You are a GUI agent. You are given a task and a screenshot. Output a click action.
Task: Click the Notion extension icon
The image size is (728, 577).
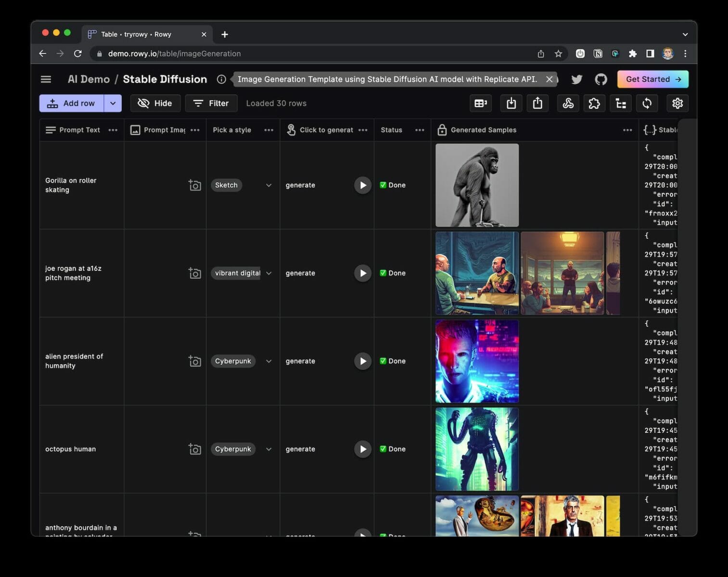[x=598, y=54]
